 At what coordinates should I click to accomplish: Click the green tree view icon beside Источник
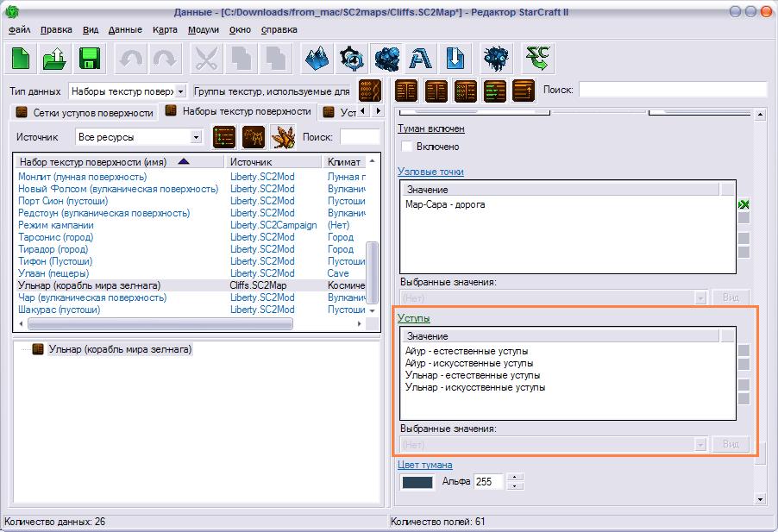tap(224, 137)
